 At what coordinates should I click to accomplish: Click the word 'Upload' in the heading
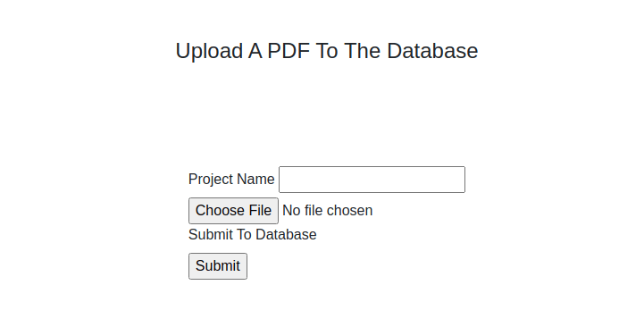pyautogui.click(x=209, y=52)
